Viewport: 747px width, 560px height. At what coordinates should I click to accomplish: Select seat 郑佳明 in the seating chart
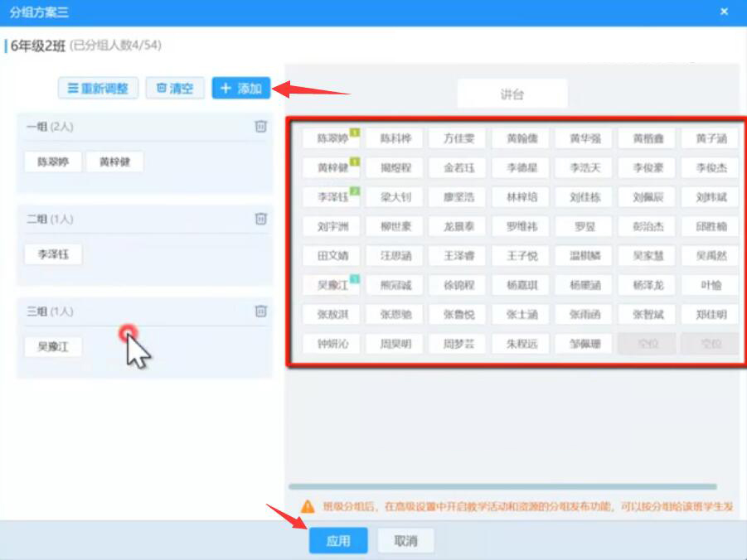coord(711,315)
